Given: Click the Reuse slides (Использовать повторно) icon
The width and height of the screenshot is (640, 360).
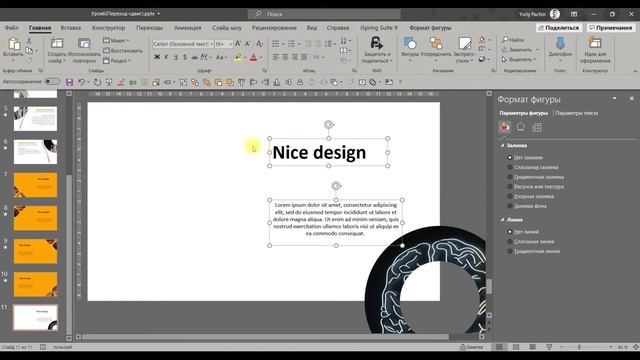Looking at the screenshot, I should coord(84,44).
